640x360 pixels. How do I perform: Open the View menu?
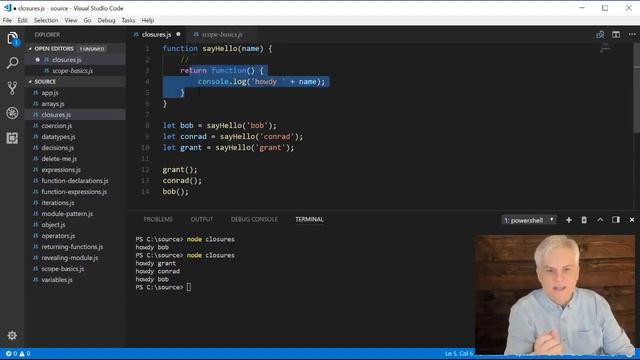coord(71,20)
